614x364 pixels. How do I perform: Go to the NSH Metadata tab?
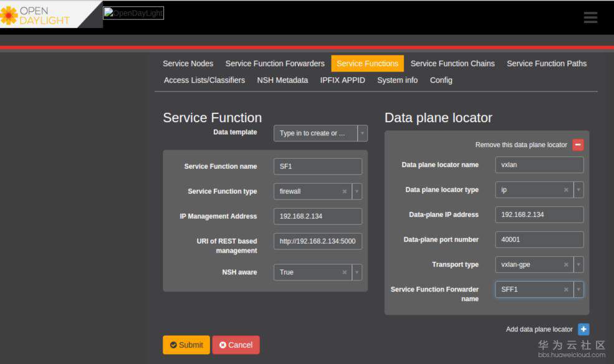(282, 80)
